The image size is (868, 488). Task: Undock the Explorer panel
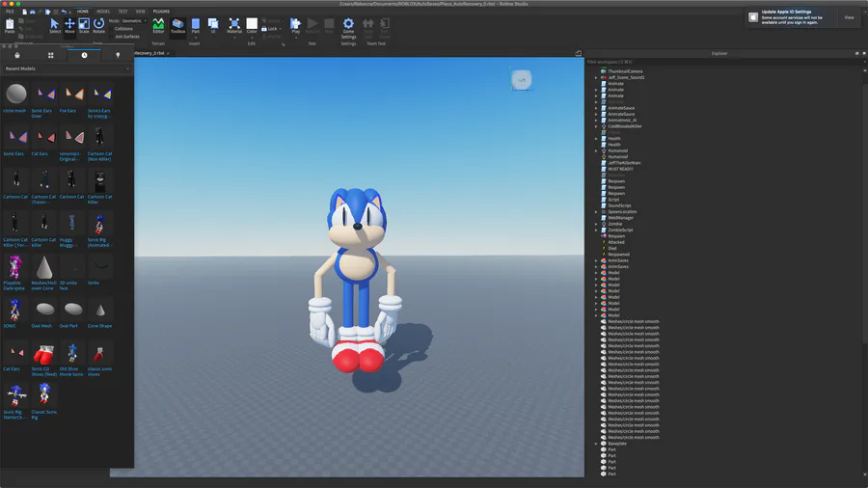click(856, 54)
